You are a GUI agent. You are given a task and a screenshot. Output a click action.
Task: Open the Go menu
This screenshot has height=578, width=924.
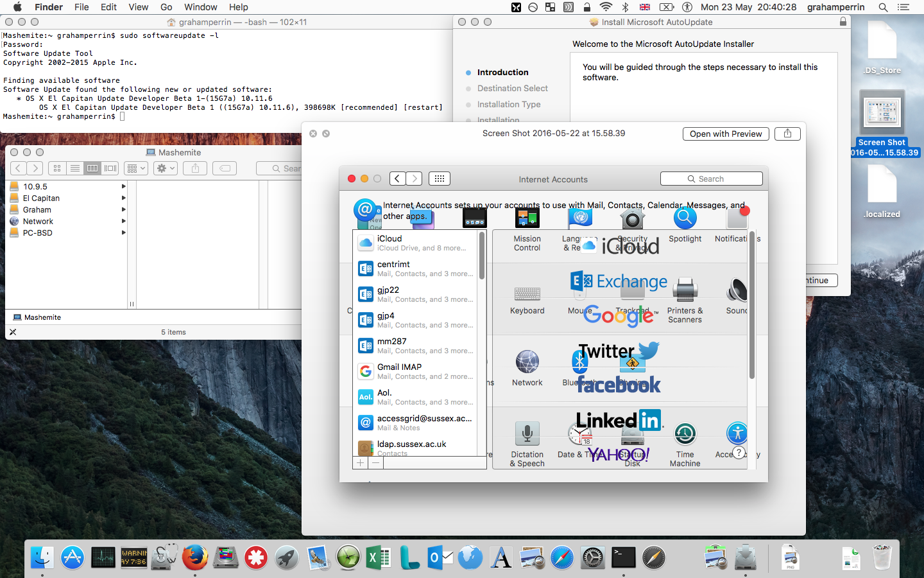click(x=166, y=7)
